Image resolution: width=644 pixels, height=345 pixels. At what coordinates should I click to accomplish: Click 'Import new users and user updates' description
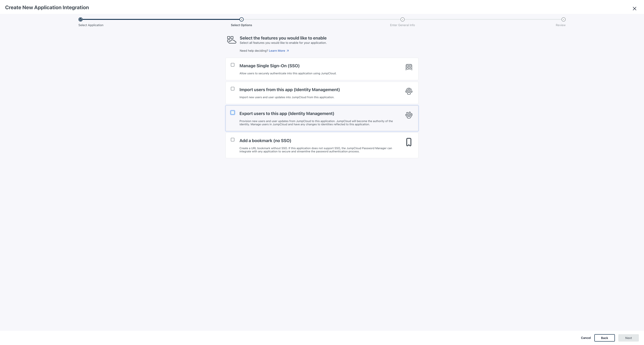point(287,97)
